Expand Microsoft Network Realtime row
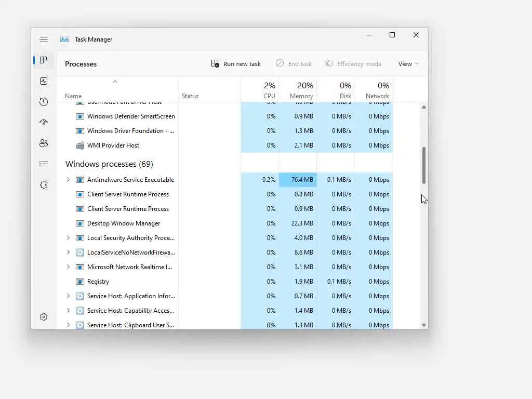 click(68, 267)
